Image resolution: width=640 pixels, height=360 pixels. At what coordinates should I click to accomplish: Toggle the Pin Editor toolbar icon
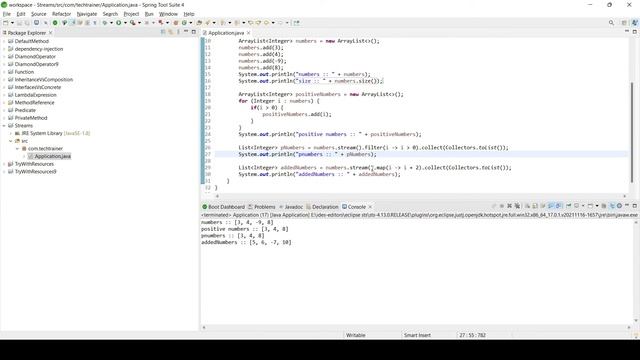tap(296, 23)
